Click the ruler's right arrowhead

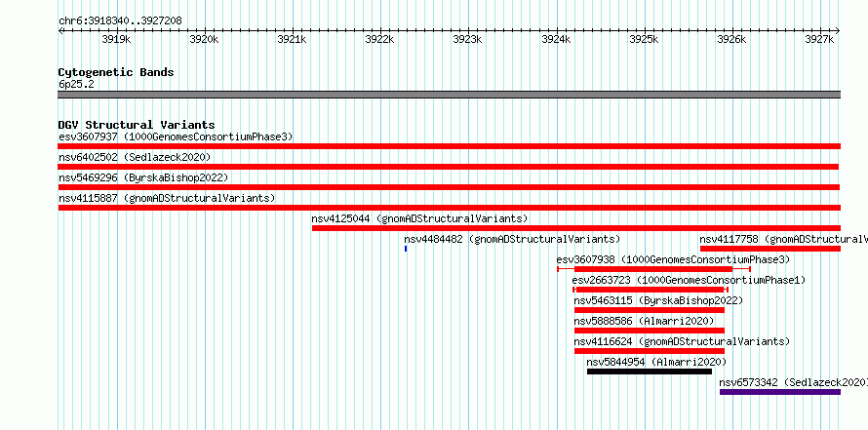(838, 30)
